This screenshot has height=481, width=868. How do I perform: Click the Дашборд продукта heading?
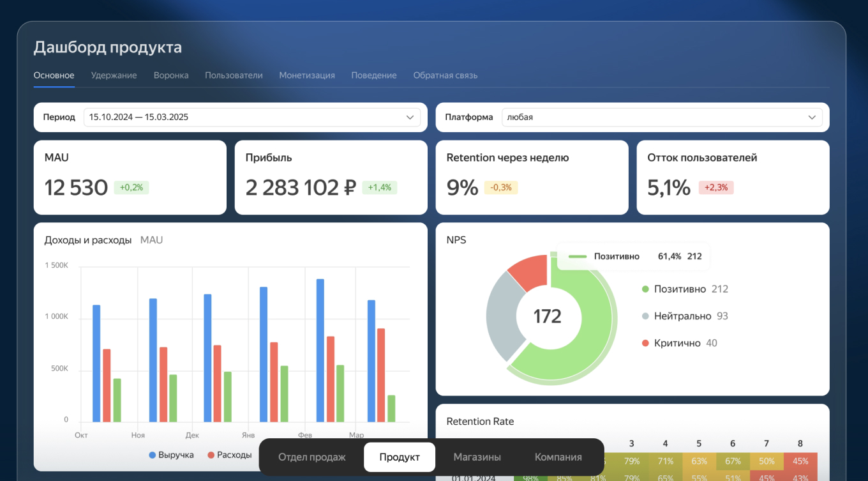(107, 47)
